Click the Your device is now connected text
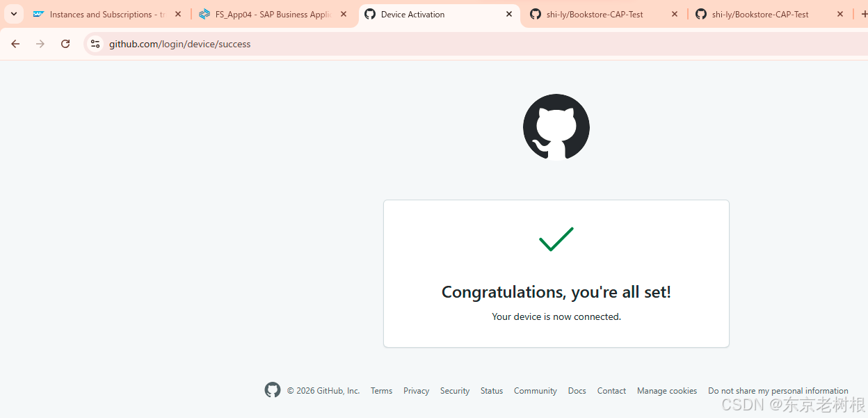This screenshot has height=418, width=868. [556, 316]
